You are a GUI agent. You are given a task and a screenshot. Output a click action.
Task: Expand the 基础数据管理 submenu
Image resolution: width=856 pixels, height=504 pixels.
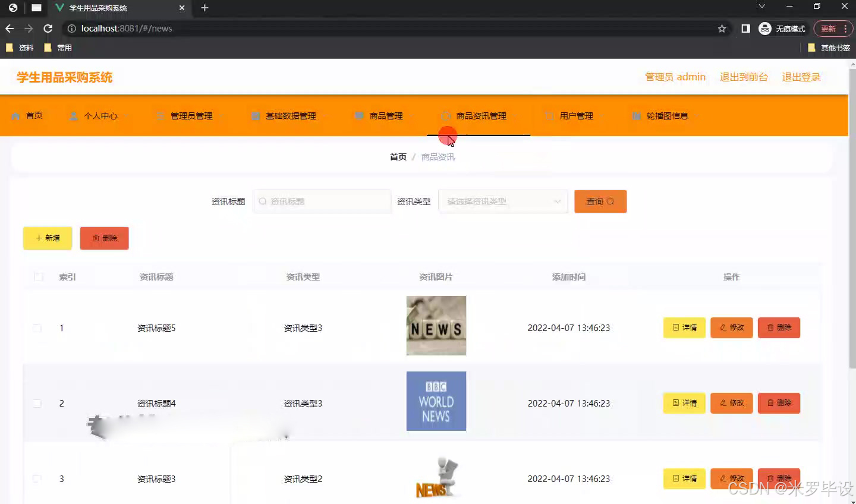coord(290,115)
